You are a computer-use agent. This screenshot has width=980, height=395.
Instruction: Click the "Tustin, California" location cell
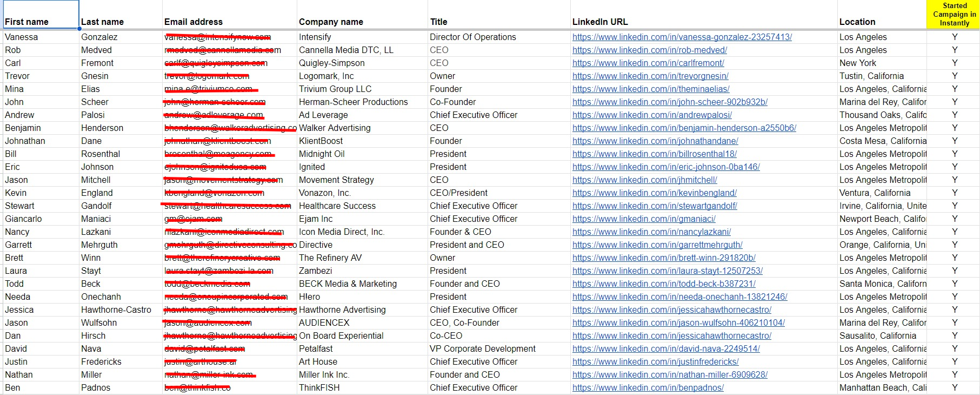[x=871, y=76]
